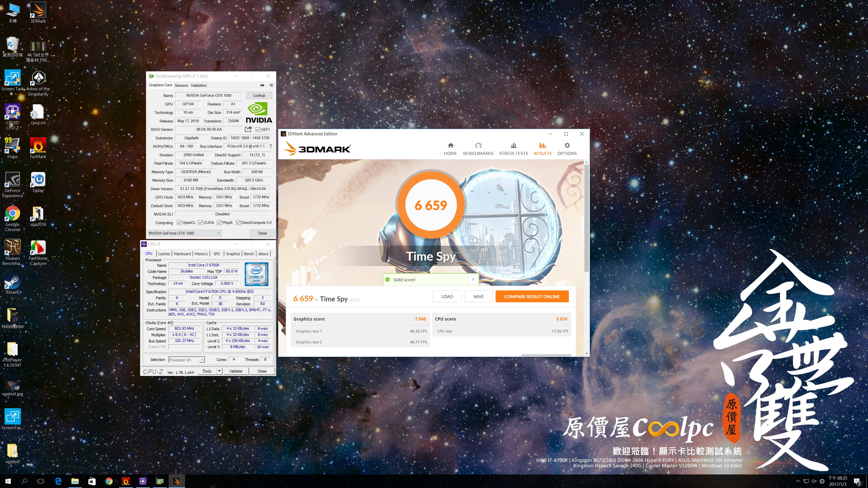The height and width of the screenshot is (488, 868).
Task: Open the Action Center notification icon
Action: coord(857,482)
